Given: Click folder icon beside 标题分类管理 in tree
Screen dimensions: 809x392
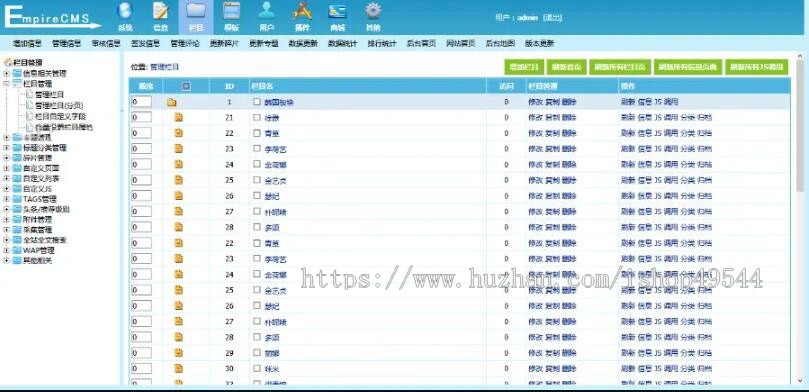Looking at the screenshot, I should coord(17,148).
